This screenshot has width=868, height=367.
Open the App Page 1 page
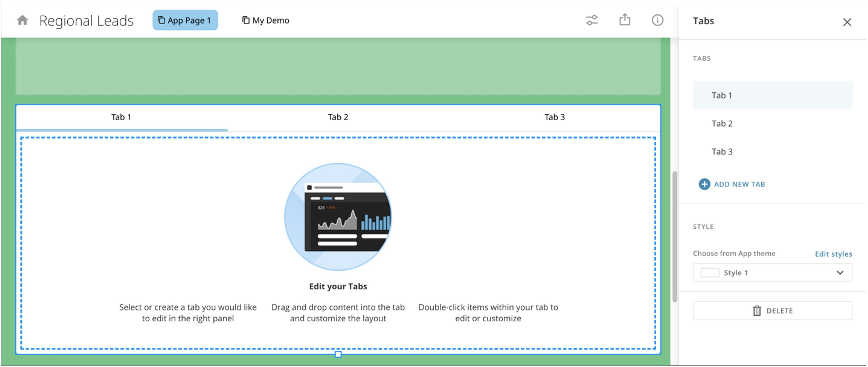pyautogui.click(x=185, y=20)
